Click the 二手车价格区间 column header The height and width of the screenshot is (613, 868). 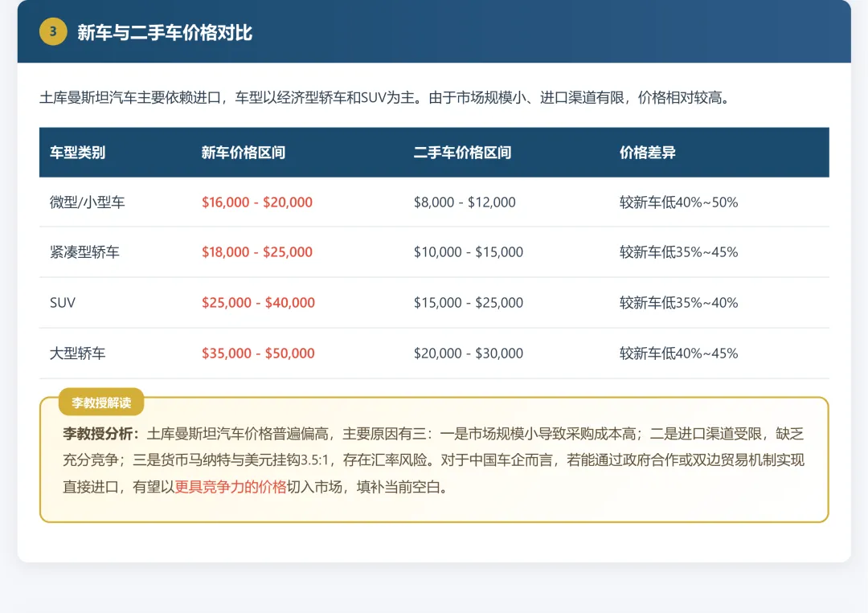point(465,153)
